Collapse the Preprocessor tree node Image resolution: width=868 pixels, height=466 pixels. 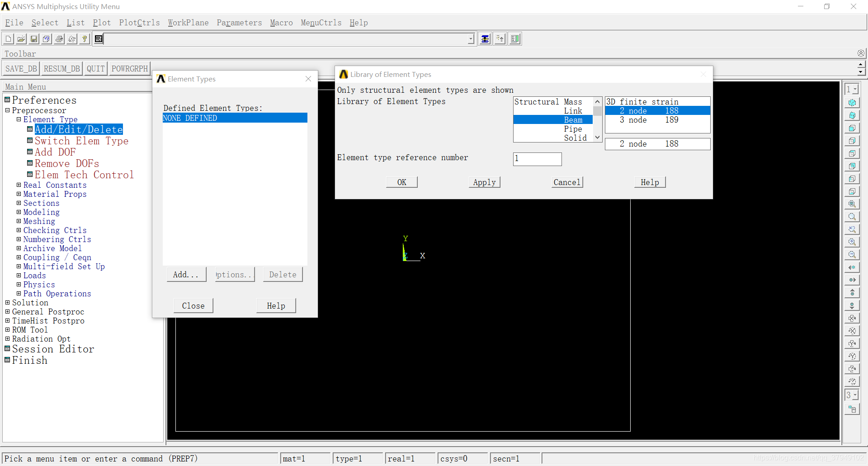pos(7,110)
